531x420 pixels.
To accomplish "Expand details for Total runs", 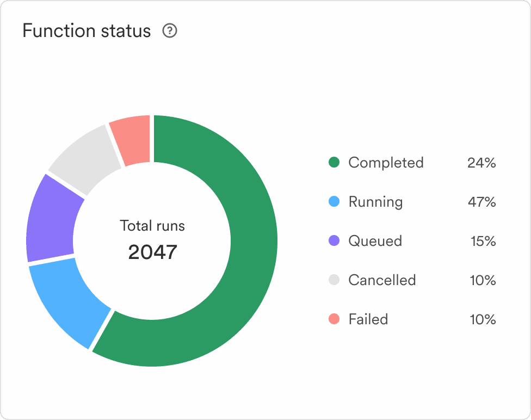I will (152, 226).
